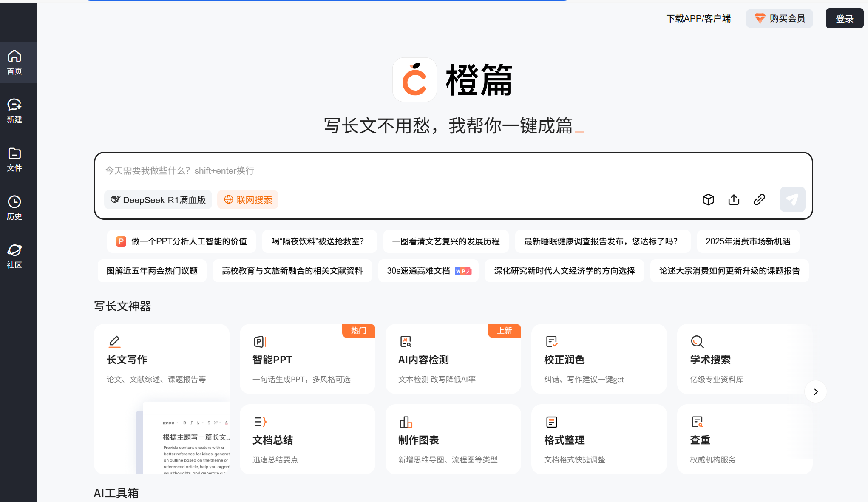Select suggestion 高校教育与文旅新融合的相关文献资料
868x502 pixels.
click(292, 271)
